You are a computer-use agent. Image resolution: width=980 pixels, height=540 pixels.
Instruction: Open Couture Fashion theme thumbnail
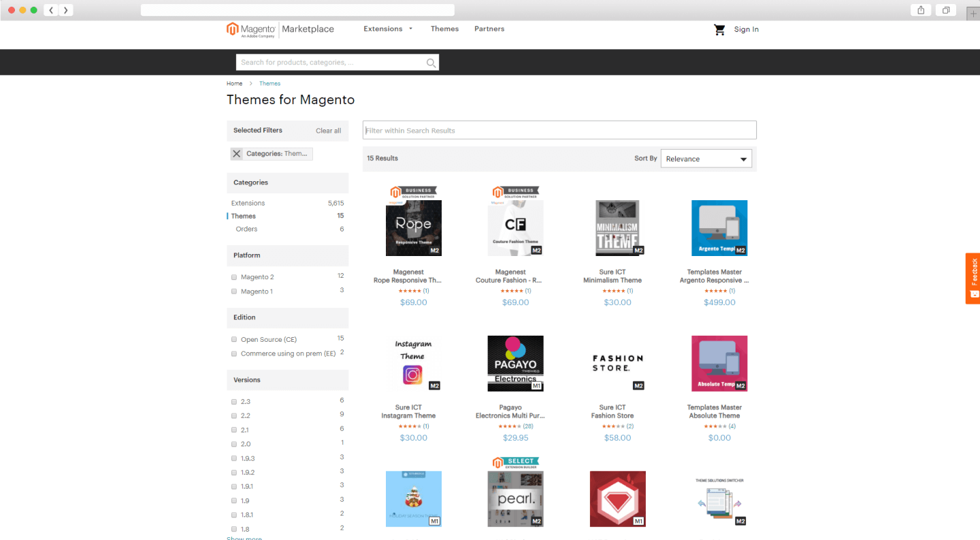(516, 227)
